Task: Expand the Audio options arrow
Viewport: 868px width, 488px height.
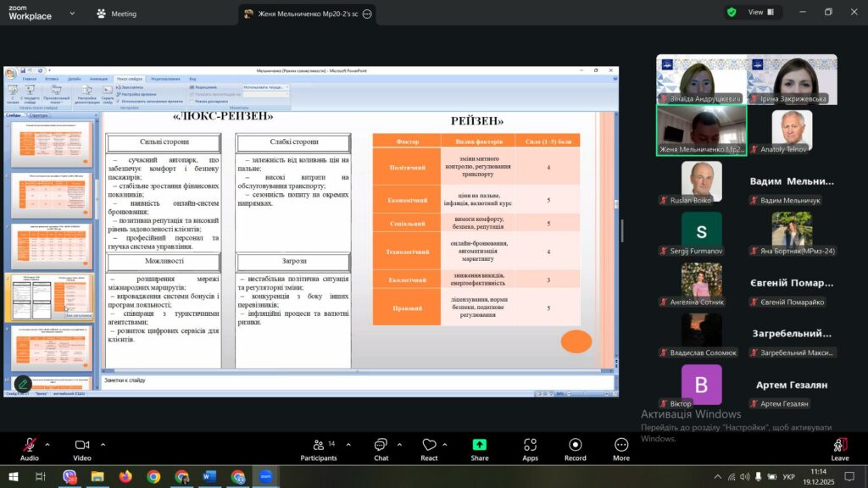Action: click(x=47, y=444)
